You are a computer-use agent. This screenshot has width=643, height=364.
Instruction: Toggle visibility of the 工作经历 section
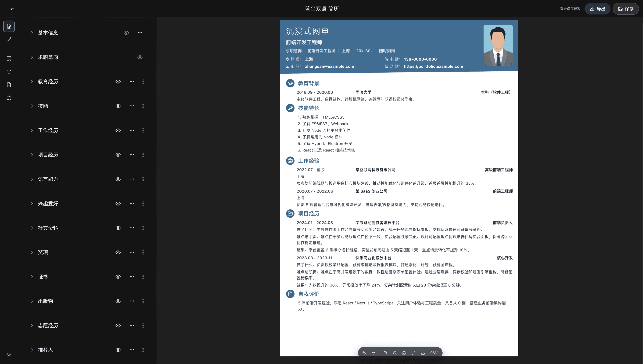click(x=118, y=130)
